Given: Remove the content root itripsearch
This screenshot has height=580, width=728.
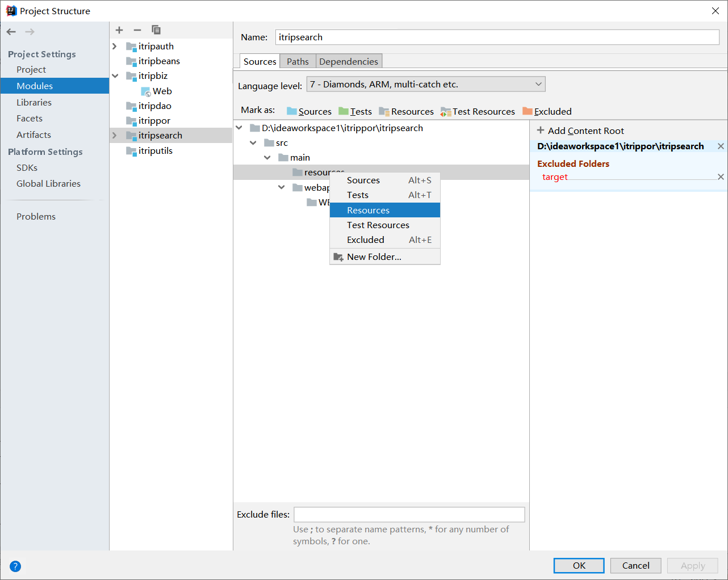Looking at the screenshot, I should (721, 146).
